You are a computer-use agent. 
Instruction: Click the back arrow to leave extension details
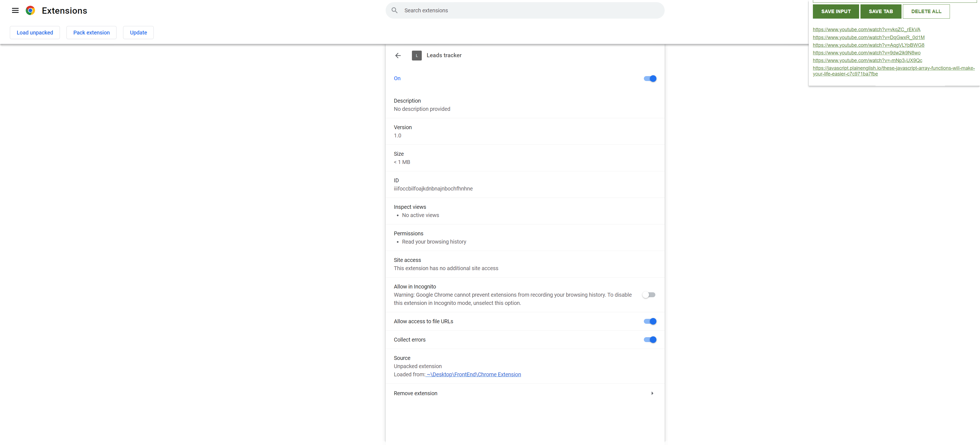pos(398,55)
